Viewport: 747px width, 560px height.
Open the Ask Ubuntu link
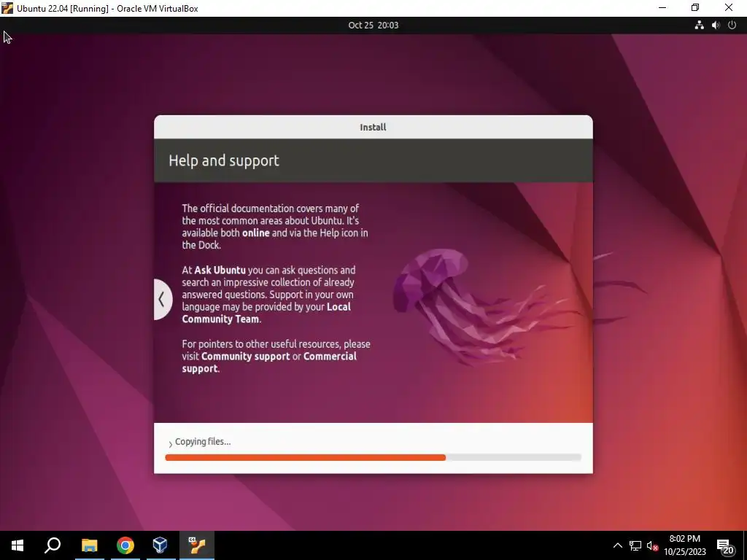220,270
